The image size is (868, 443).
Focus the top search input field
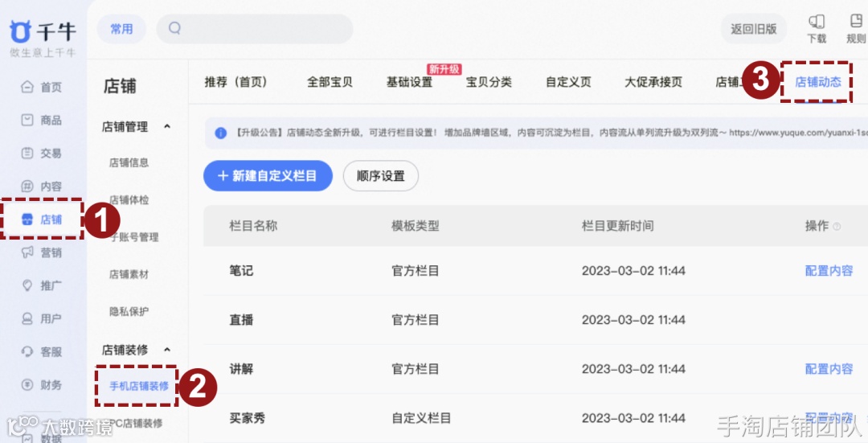point(255,29)
